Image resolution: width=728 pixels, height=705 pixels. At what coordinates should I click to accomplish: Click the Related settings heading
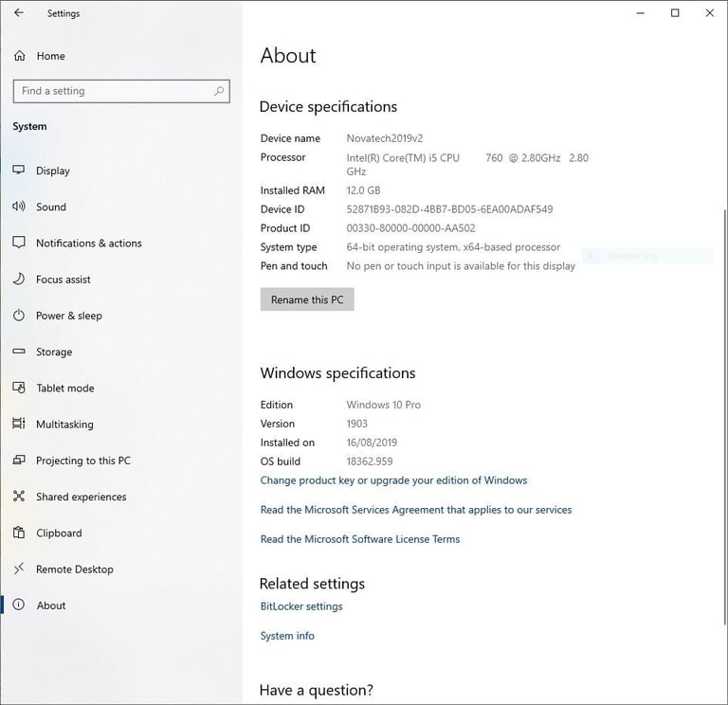pyautogui.click(x=312, y=584)
